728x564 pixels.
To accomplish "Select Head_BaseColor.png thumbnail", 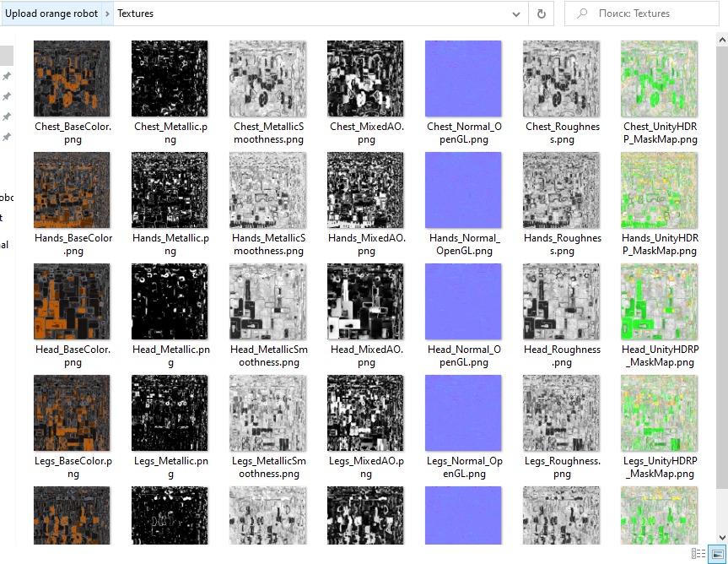I will (x=72, y=301).
